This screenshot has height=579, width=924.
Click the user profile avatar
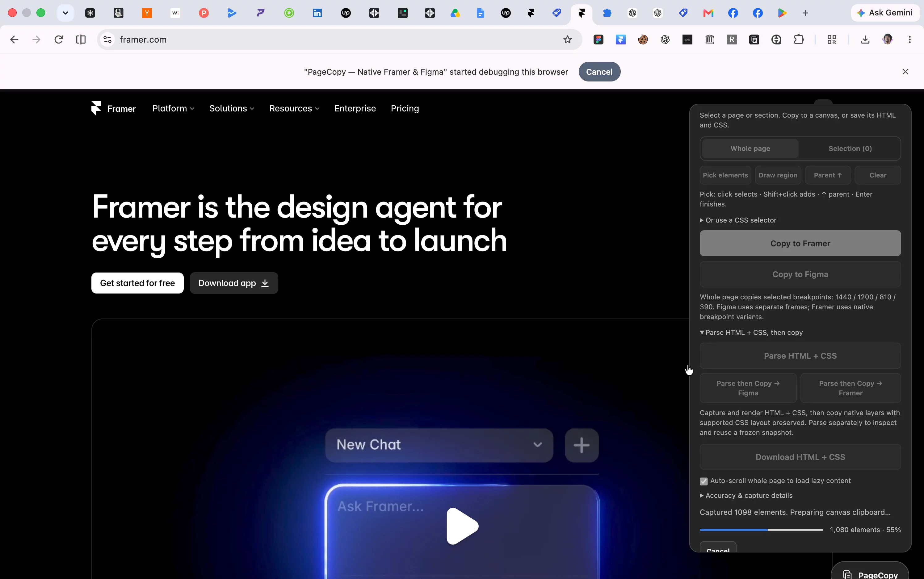(x=887, y=40)
